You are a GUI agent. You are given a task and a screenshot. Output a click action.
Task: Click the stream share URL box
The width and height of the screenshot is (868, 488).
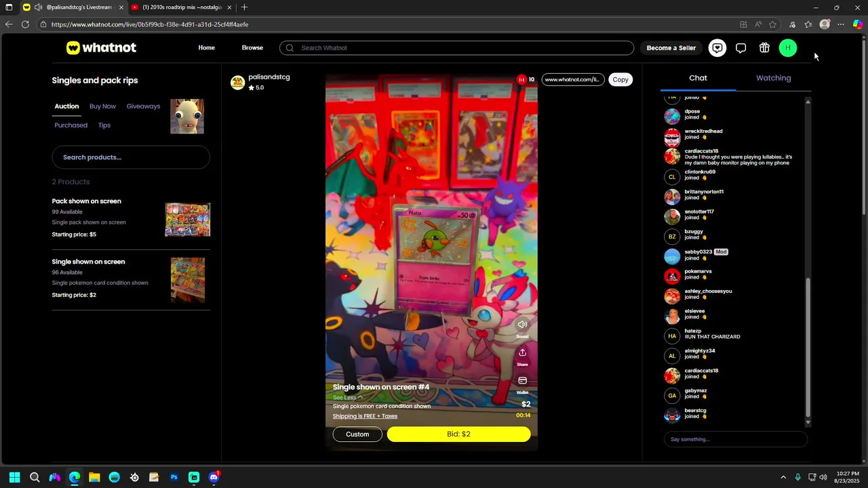(x=572, y=79)
